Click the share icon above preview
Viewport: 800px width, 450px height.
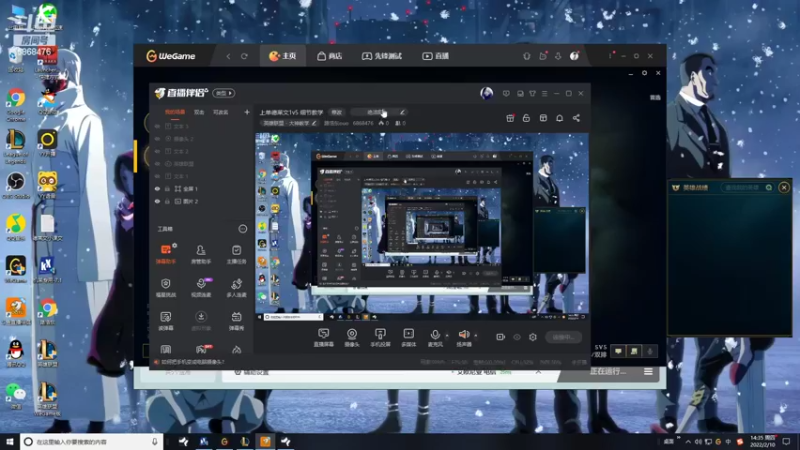pos(576,118)
